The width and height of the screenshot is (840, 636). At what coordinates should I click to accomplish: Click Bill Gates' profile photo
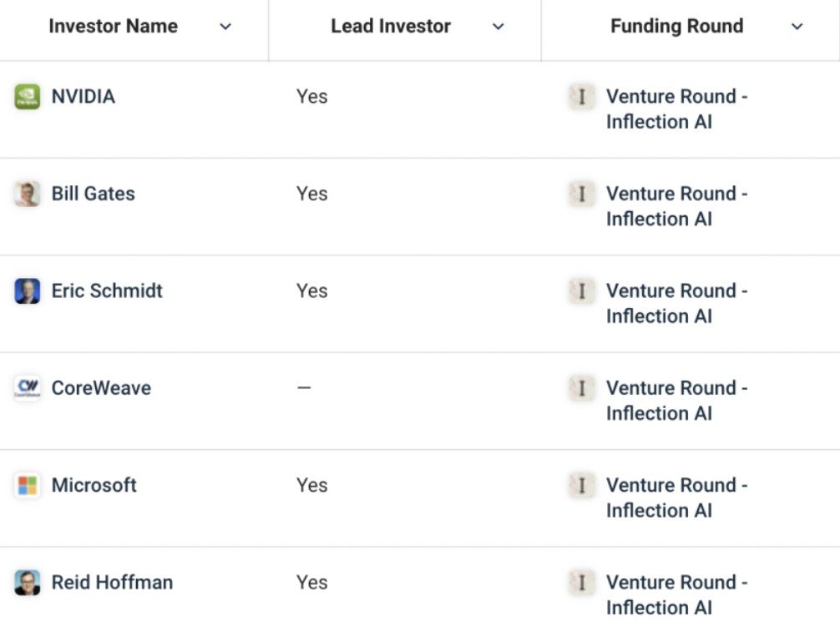tap(28, 194)
